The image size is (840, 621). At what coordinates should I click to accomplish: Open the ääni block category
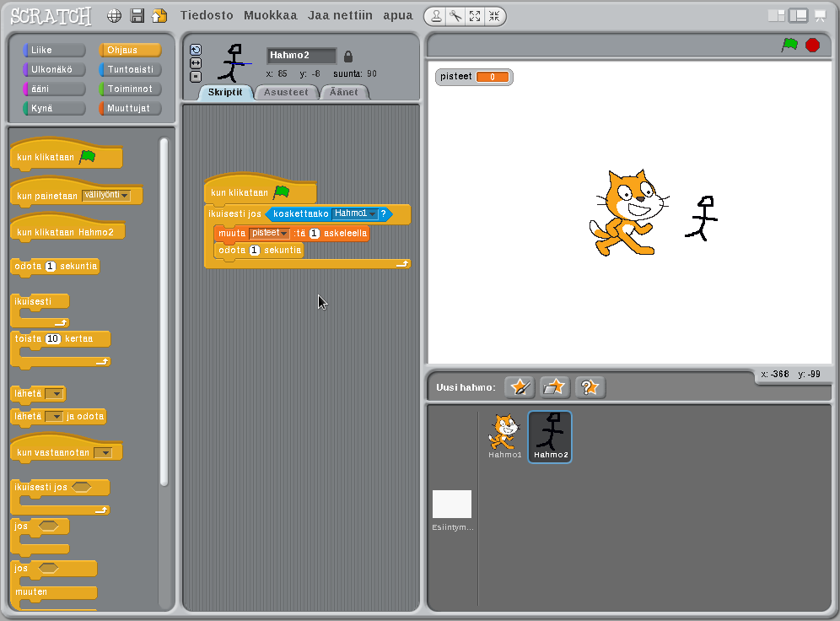click(54, 89)
